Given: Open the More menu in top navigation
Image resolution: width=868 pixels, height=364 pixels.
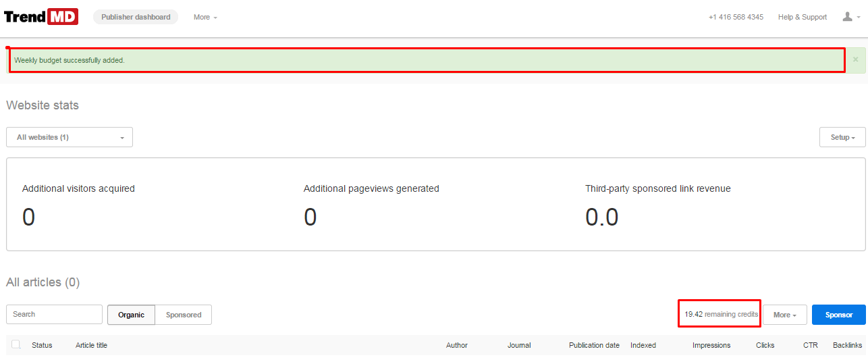Looking at the screenshot, I should 205,17.
